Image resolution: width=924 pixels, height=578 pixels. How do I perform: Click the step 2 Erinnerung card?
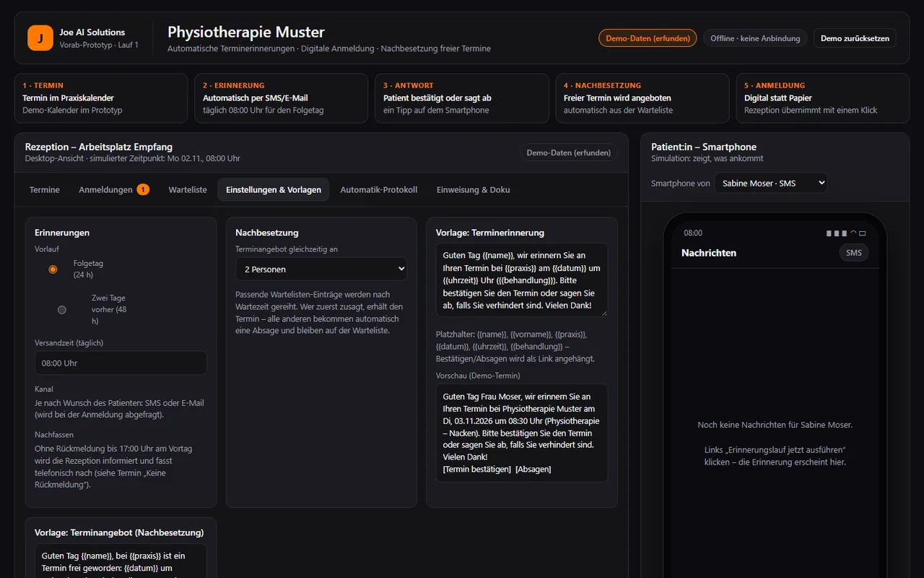[282, 98]
